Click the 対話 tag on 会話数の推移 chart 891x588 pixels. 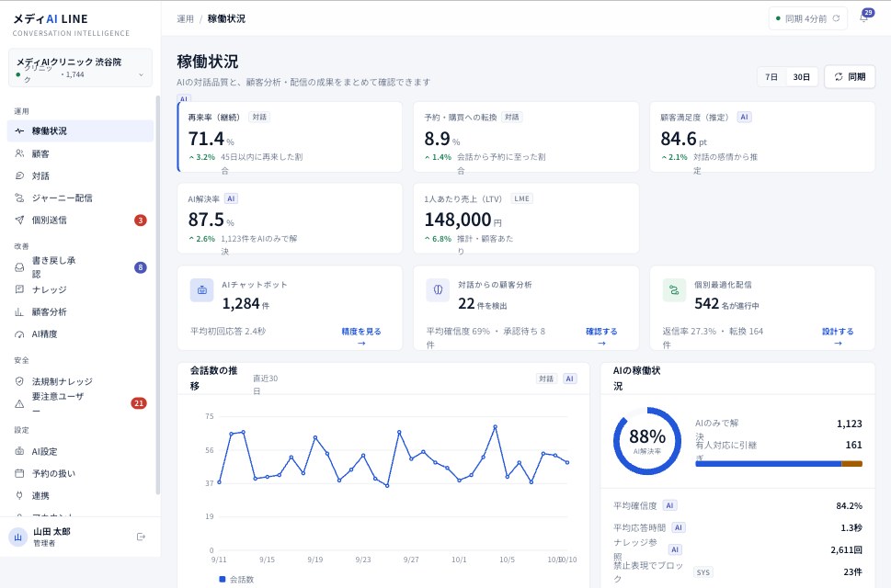click(x=546, y=379)
